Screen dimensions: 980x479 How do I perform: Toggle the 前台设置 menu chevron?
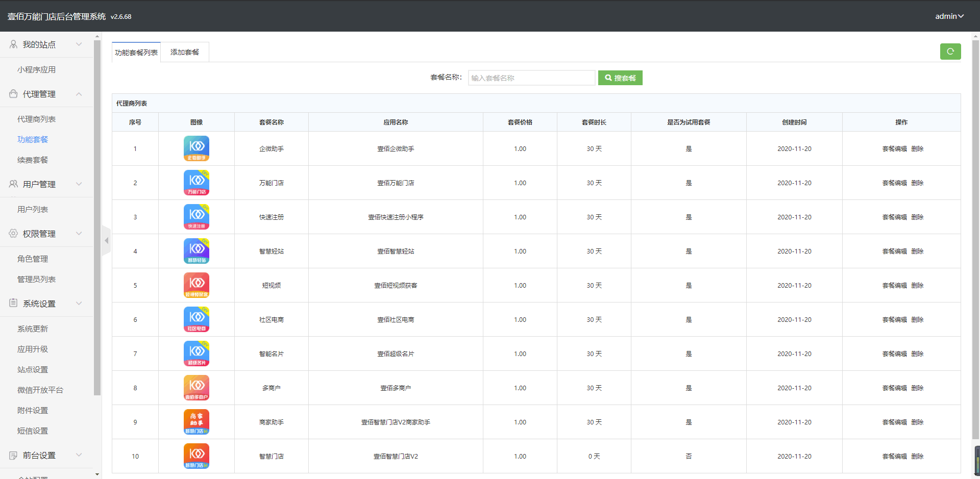point(79,455)
